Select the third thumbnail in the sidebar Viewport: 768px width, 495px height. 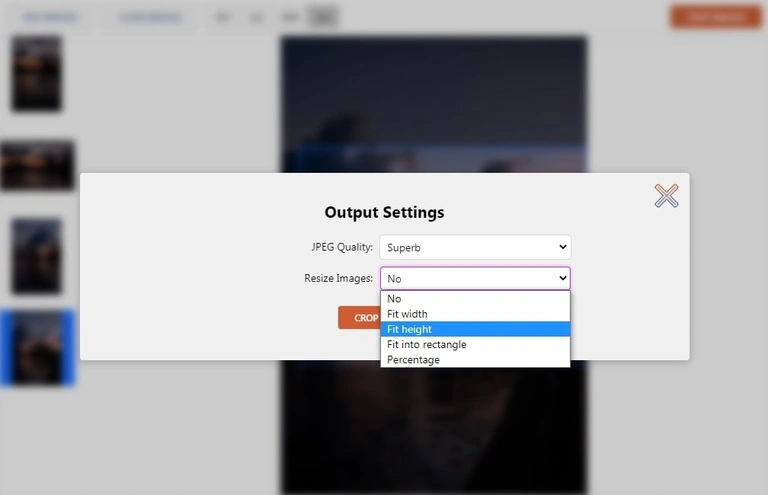point(37,256)
